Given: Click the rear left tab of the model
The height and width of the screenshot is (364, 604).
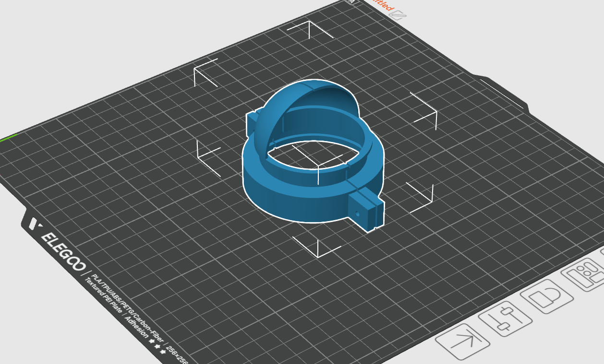Looking at the screenshot, I should click(251, 124).
